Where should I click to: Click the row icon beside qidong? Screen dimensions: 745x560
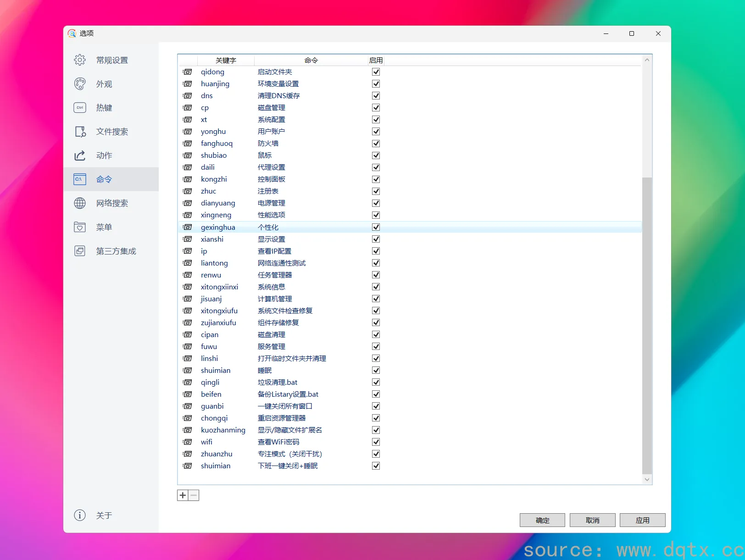(187, 72)
